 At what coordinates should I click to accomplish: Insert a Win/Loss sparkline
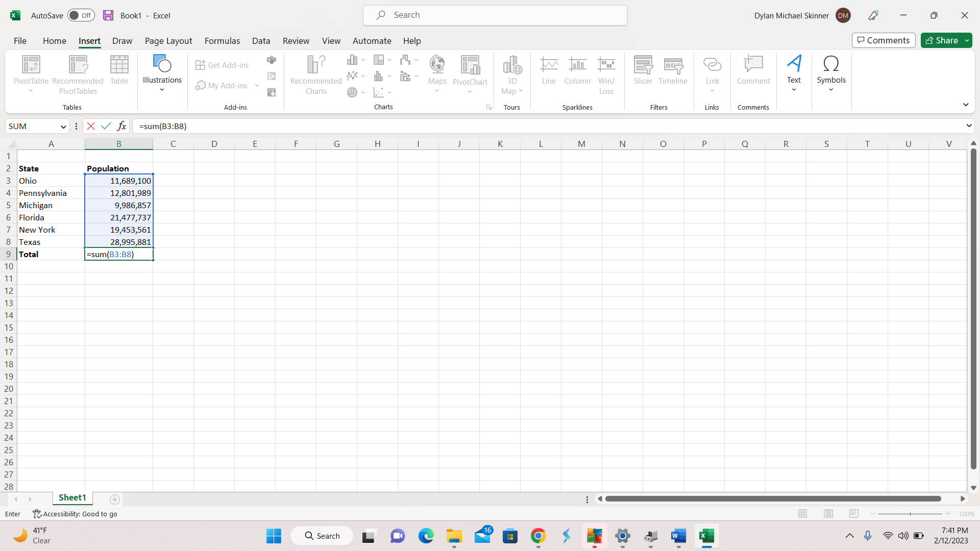[606, 71]
